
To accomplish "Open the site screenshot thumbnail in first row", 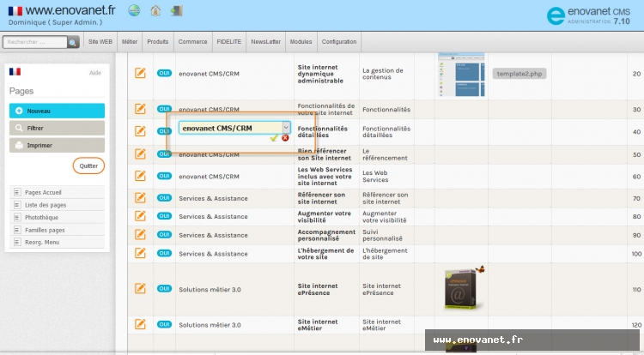I will point(462,75).
